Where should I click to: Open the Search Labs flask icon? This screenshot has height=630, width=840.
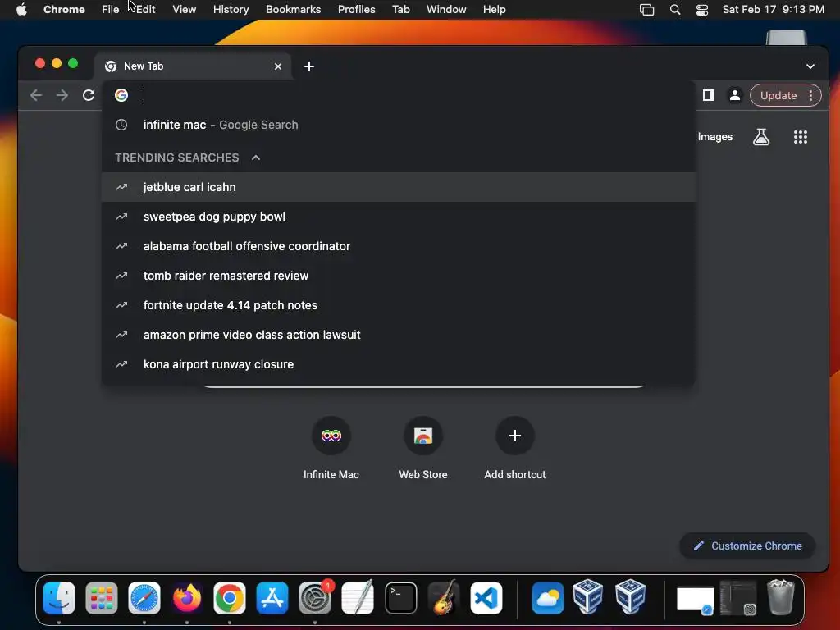coord(760,137)
